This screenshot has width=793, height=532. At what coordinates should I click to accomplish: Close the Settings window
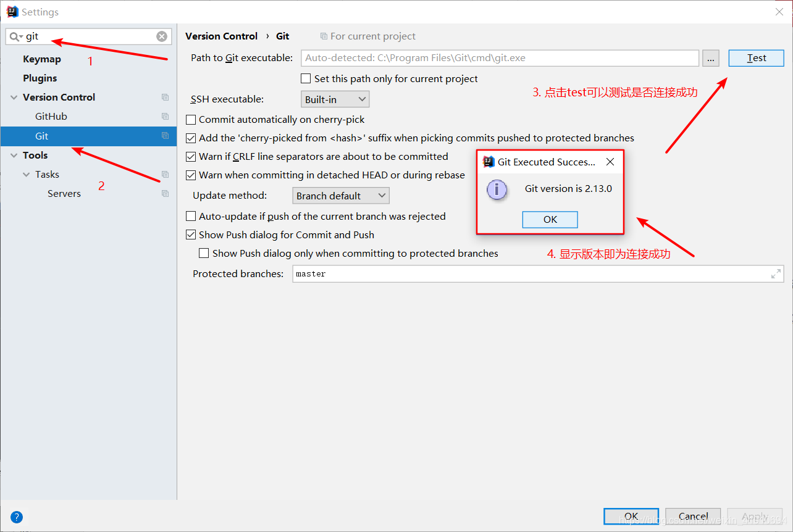click(779, 12)
